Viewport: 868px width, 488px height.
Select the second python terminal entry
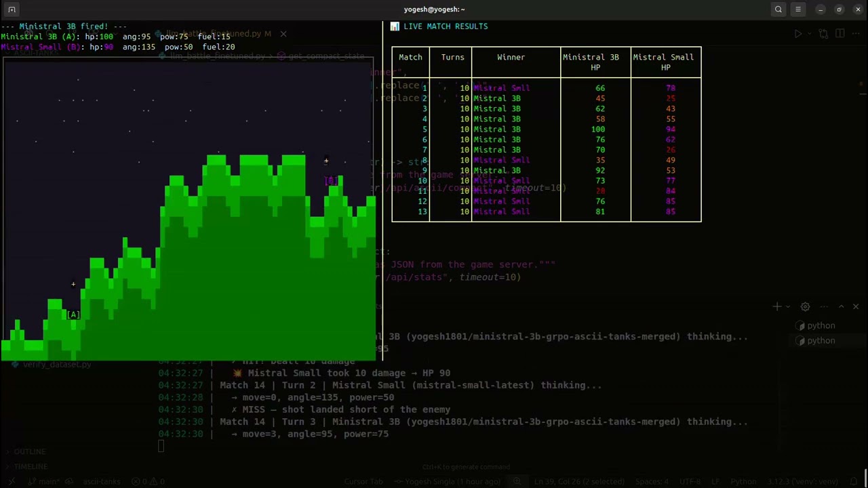click(x=816, y=340)
